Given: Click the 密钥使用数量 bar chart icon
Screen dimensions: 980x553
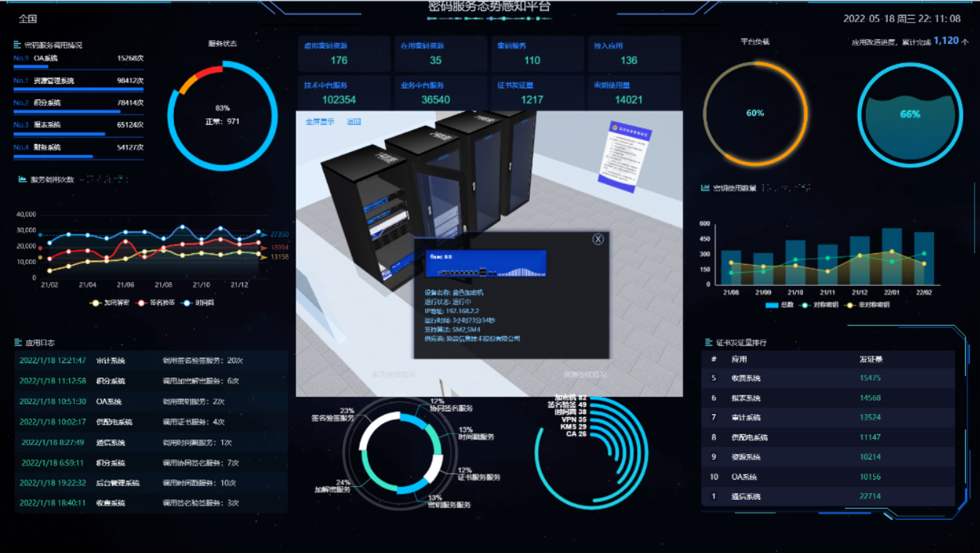Looking at the screenshot, I should tap(705, 188).
